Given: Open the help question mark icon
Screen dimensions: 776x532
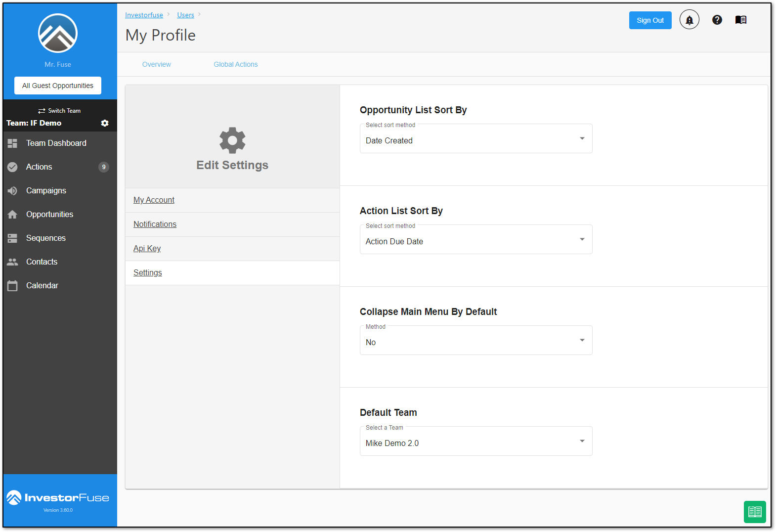Looking at the screenshot, I should [717, 20].
